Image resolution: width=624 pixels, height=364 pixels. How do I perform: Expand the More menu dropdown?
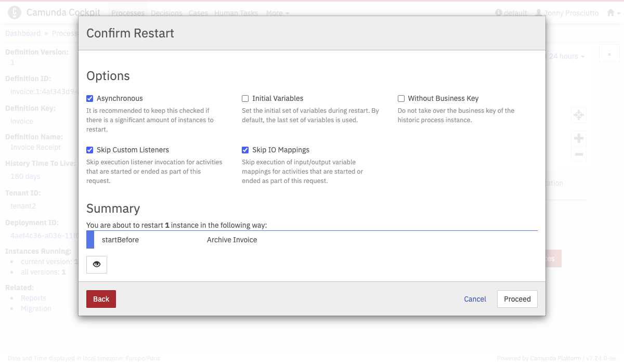pos(278,13)
